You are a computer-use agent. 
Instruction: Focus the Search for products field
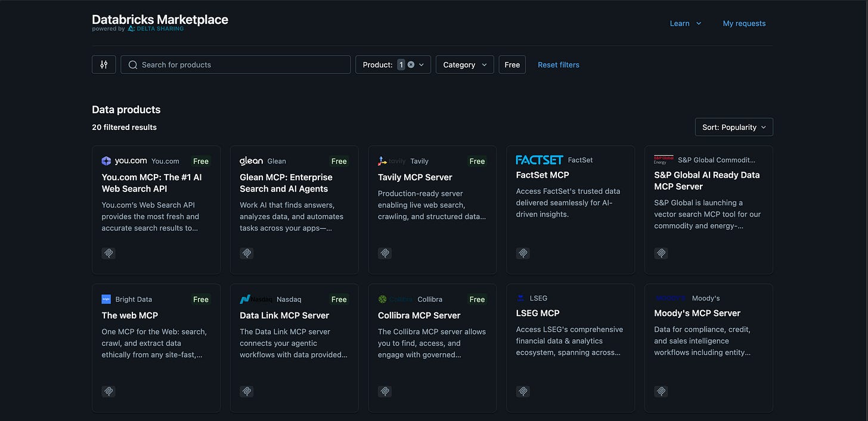(x=235, y=64)
